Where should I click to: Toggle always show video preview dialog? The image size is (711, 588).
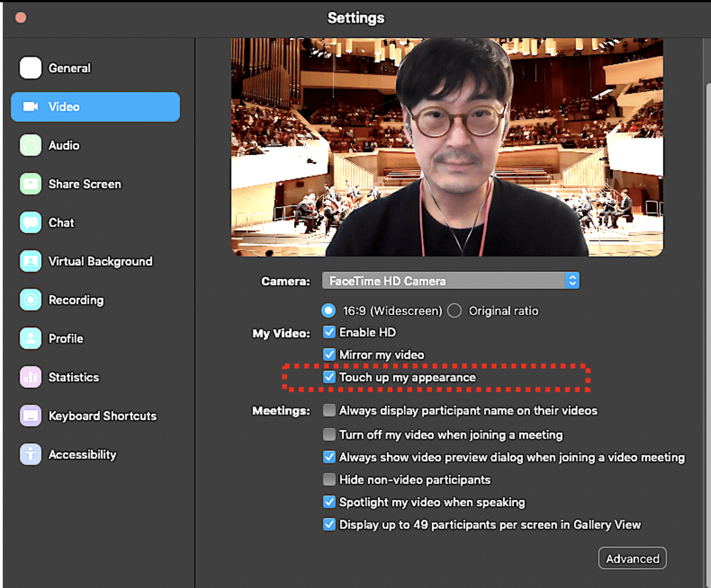coord(329,457)
